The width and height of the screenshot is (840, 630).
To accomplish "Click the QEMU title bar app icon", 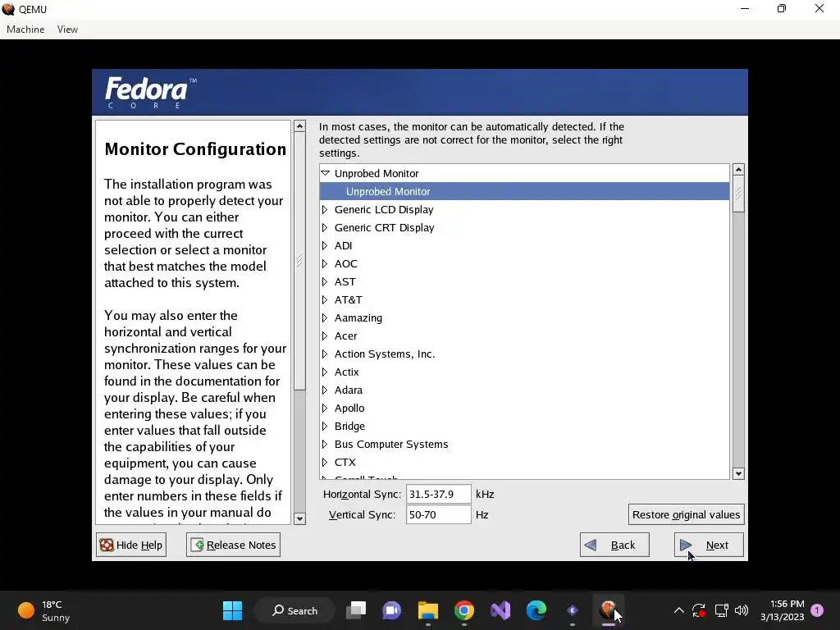I will [x=8, y=9].
